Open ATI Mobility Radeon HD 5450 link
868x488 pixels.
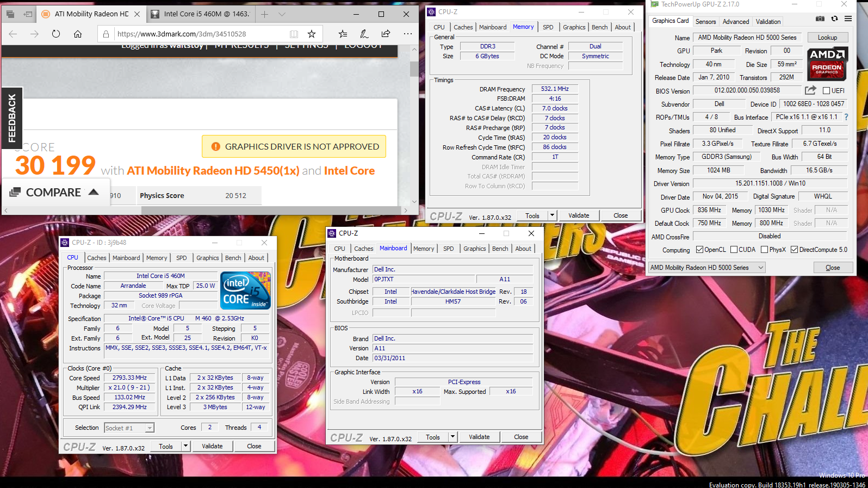point(213,171)
